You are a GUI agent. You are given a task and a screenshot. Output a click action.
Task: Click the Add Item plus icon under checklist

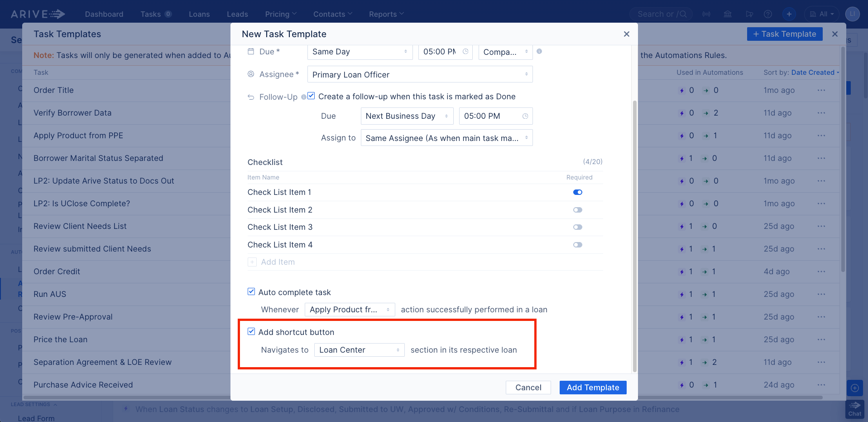(252, 262)
